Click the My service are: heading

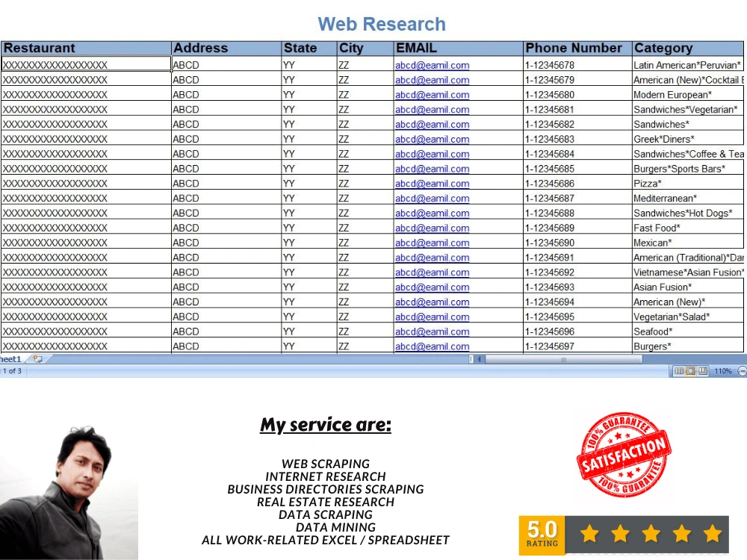tap(326, 425)
